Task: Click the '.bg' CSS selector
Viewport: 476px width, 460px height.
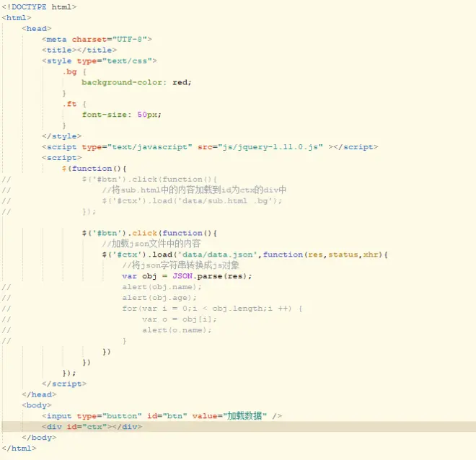Action: click(69, 72)
